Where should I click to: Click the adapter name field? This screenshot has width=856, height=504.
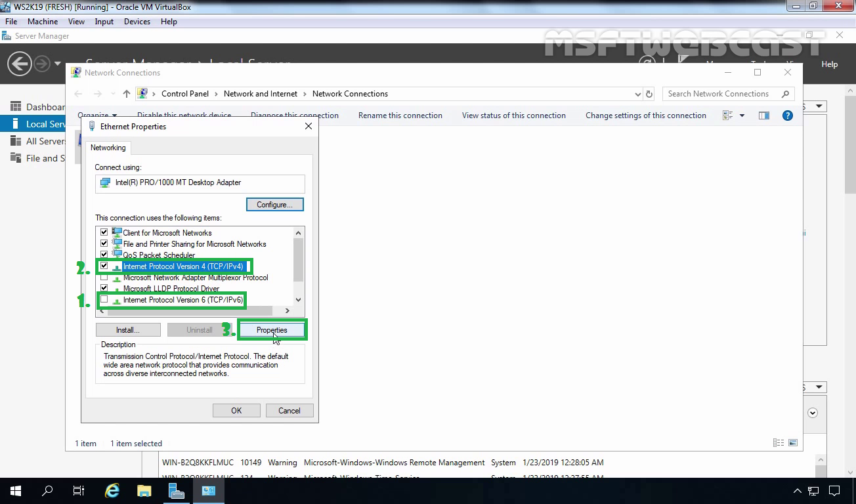click(x=200, y=182)
